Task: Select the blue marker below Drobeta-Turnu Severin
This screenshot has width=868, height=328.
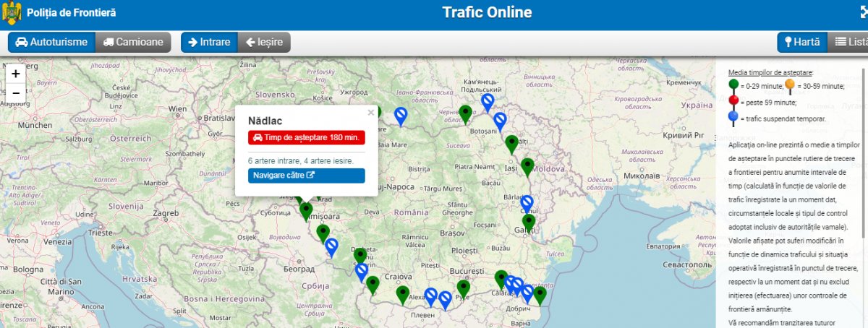Action: click(362, 272)
